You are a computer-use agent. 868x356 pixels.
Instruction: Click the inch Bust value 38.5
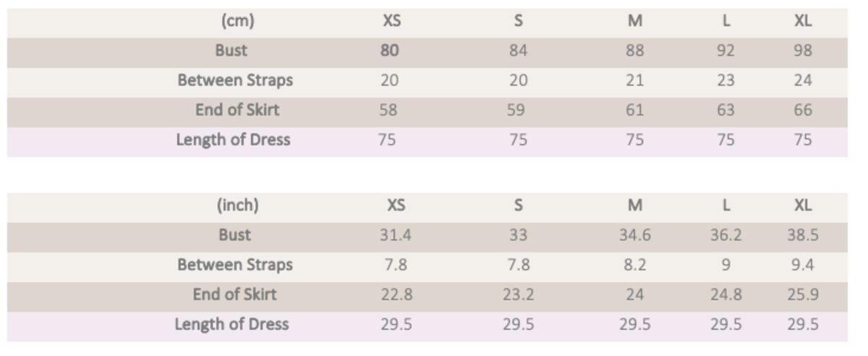pyautogui.click(x=802, y=235)
